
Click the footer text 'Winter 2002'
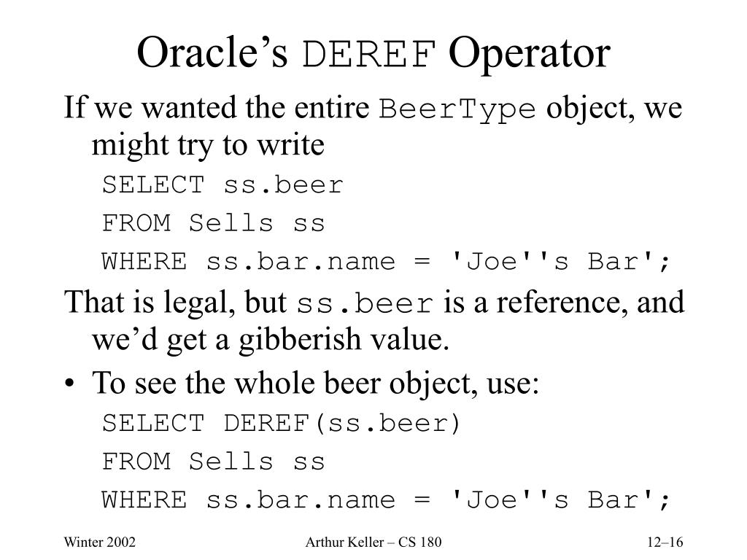(x=99, y=542)
